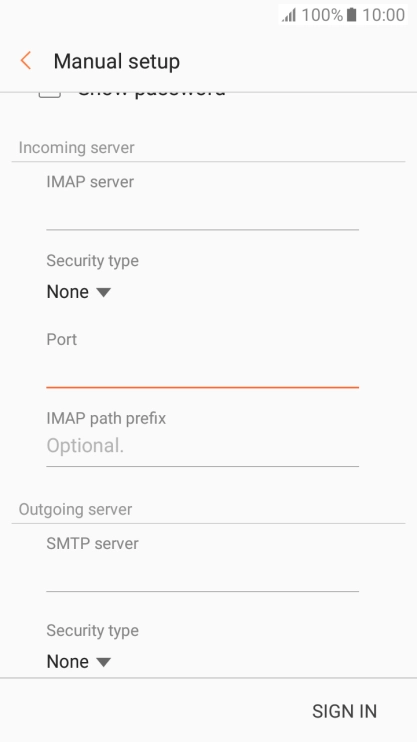Tap the Port field label
Screen dimensions: 417x742
click(x=62, y=339)
